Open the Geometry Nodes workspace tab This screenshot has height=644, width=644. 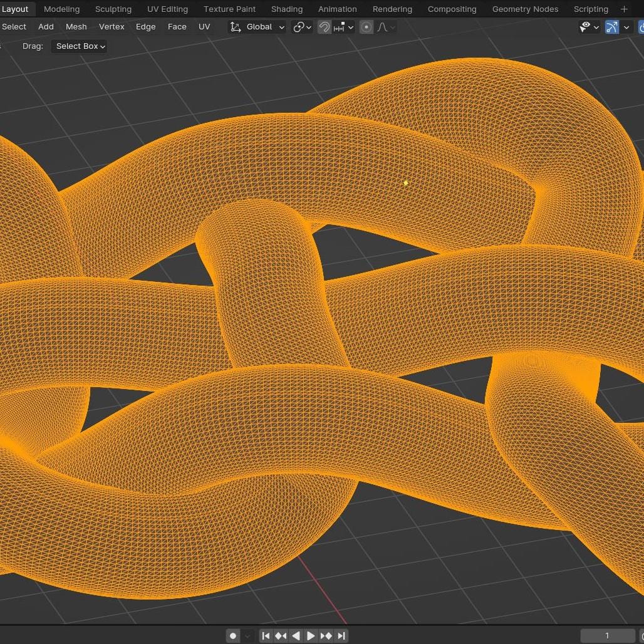tap(526, 9)
